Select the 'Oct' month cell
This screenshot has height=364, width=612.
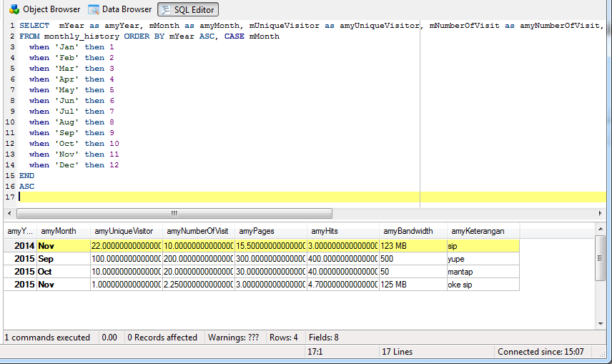pyautogui.click(x=64, y=272)
